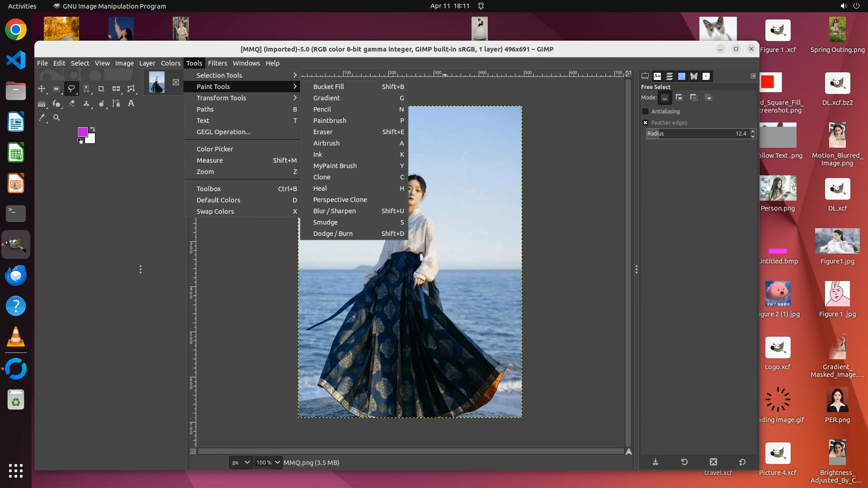Select the Move tool in toolbox

(x=42, y=89)
